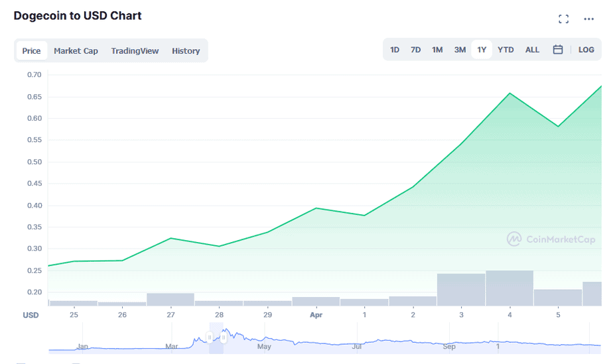The image size is (613, 364).
Task: Select the 1D time range
Action: coord(395,50)
